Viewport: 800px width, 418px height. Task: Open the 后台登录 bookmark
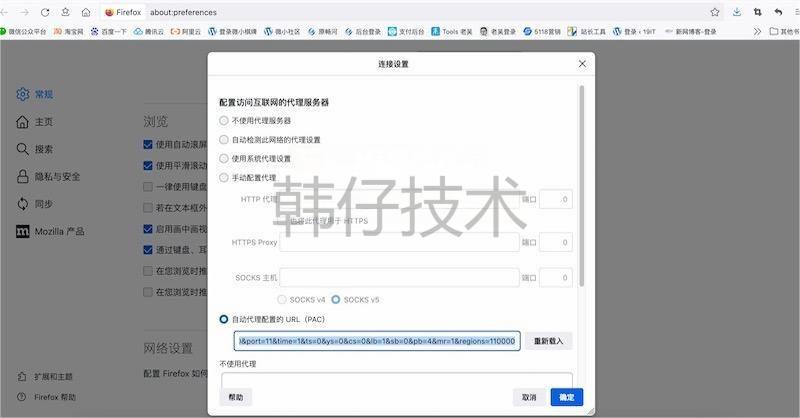pos(363,32)
